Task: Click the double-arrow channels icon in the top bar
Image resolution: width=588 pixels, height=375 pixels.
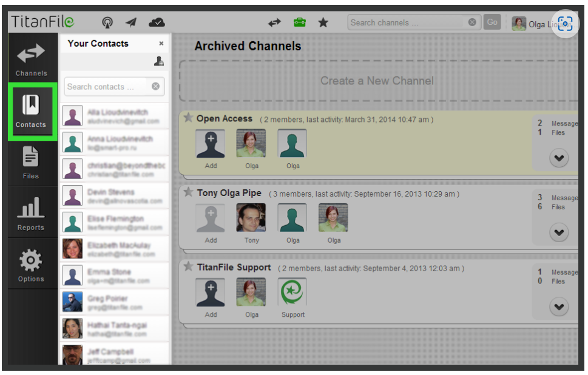Action: click(x=274, y=23)
